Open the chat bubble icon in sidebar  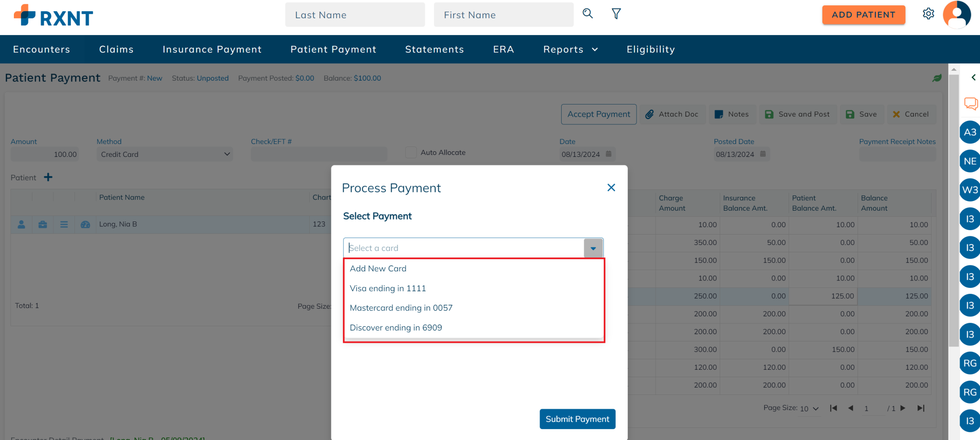click(x=970, y=104)
